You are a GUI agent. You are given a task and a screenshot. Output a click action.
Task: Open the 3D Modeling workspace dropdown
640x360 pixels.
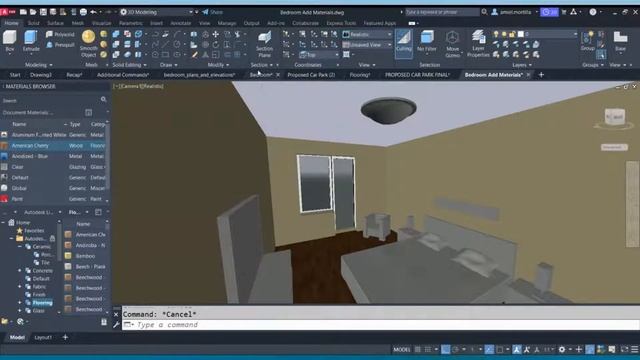[x=157, y=12]
